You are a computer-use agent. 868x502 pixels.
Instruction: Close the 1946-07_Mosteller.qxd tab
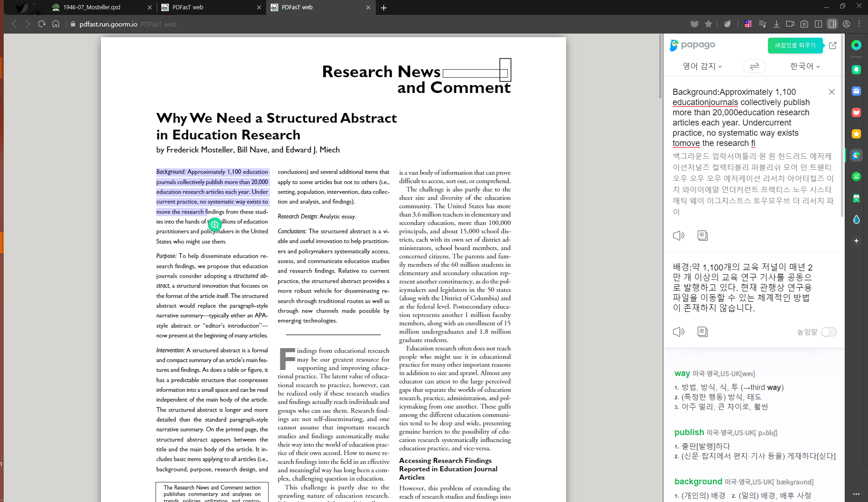pyautogui.click(x=149, y=7)
